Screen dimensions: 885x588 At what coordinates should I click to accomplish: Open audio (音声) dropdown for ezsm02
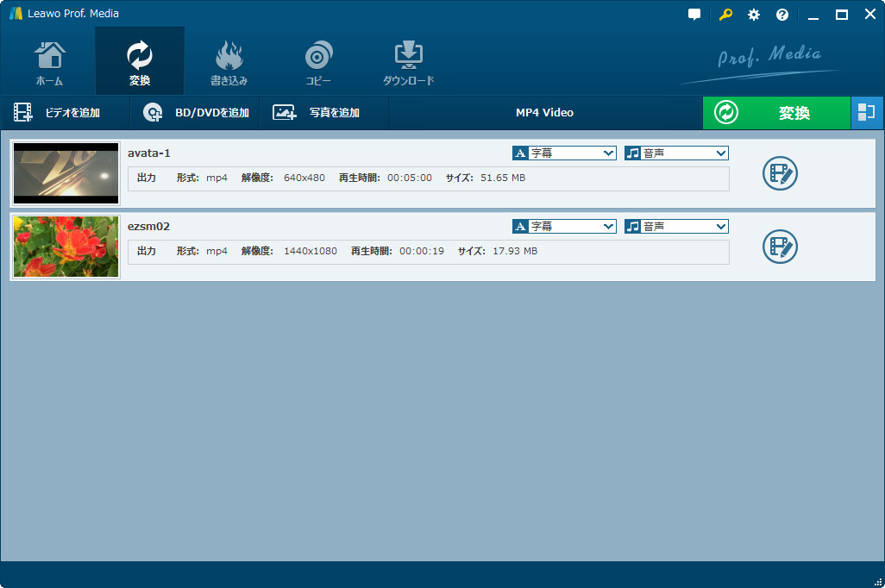tap(676, 226)
